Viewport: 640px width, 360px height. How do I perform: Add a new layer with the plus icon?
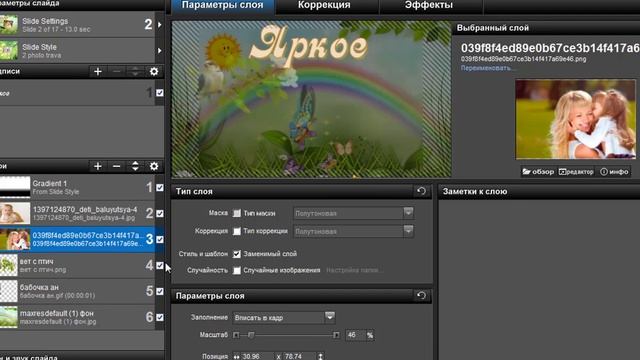98,166
